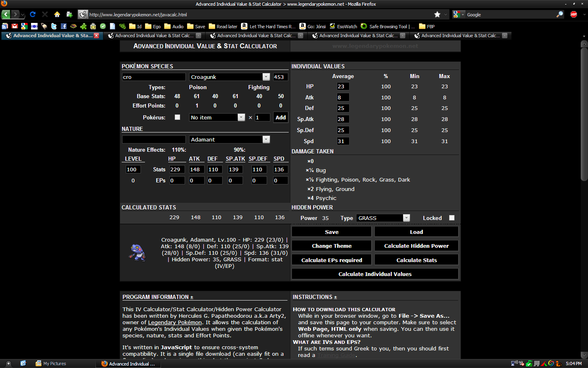
Task: Open My Pictures in the taskbar
Action: (x=51, y=364)
